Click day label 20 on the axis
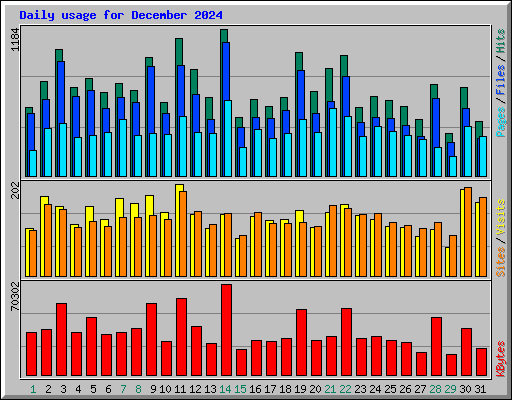Screen dimensions: 512x400 point(315,389)
